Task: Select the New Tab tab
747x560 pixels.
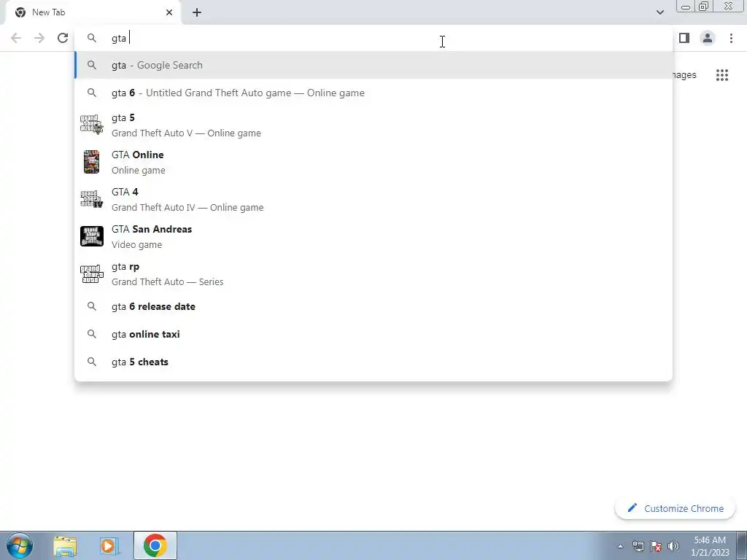Action: tap(93, 12)
